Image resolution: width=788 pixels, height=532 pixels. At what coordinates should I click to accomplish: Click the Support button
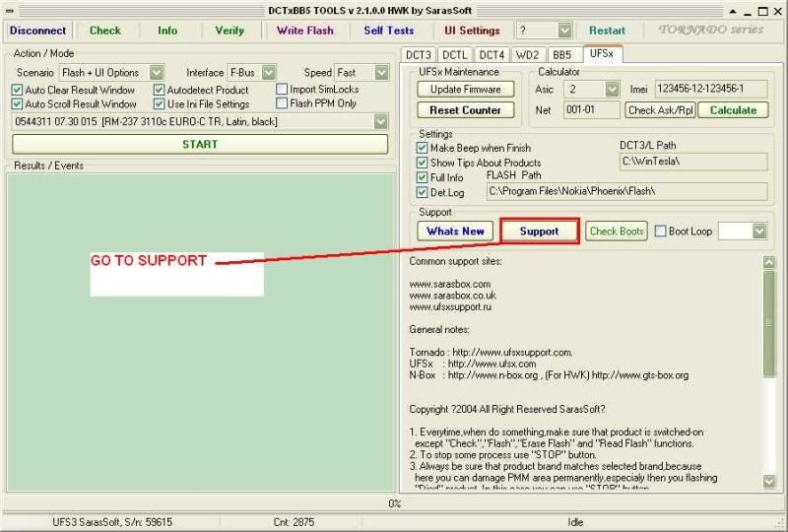click(540, 232)
